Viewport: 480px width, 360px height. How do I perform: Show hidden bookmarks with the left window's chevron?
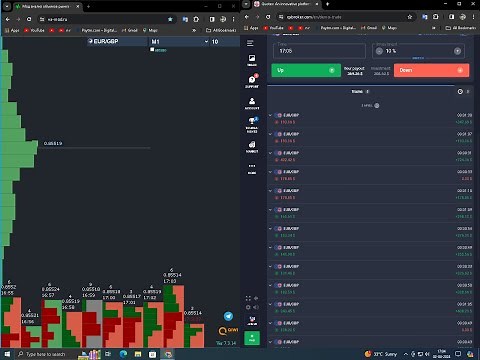pyautogui.click(x=194, y=30)
